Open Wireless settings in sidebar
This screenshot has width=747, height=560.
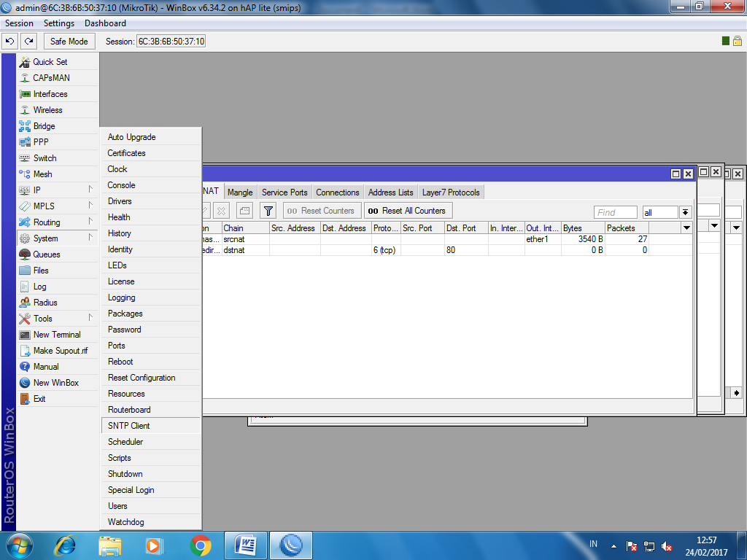[58, 110]
